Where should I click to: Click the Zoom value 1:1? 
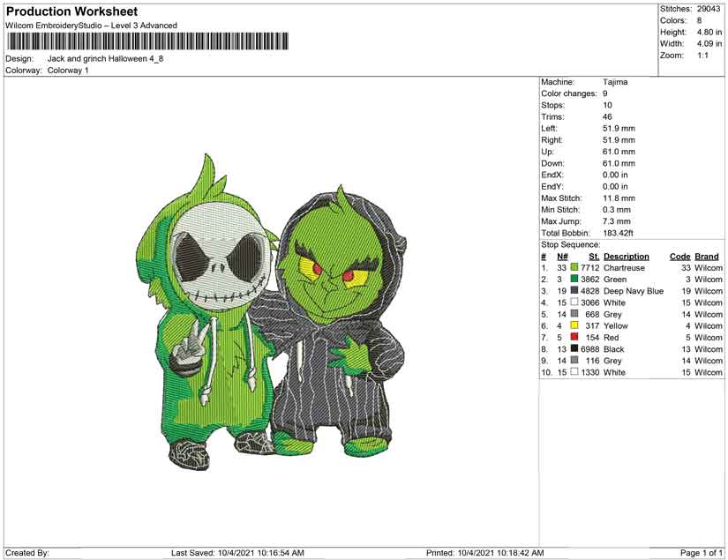[702, 56]
